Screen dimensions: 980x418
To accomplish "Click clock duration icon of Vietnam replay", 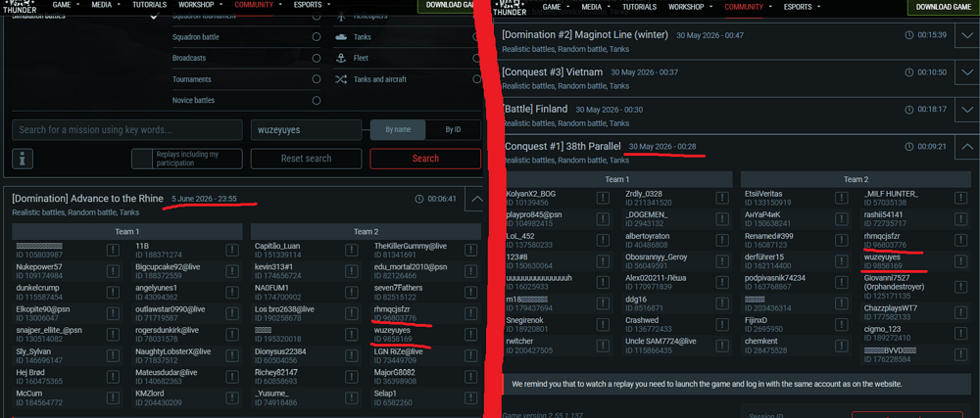I will pos(910,72).
